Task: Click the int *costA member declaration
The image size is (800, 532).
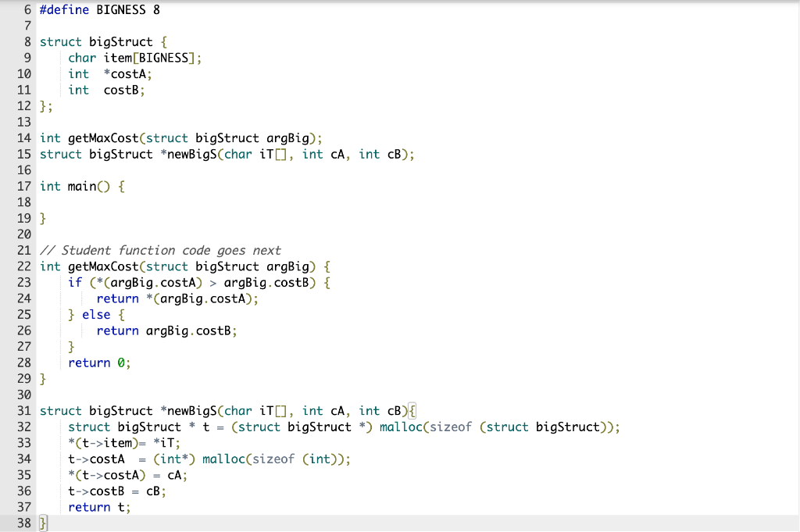Action: [109, 73]
